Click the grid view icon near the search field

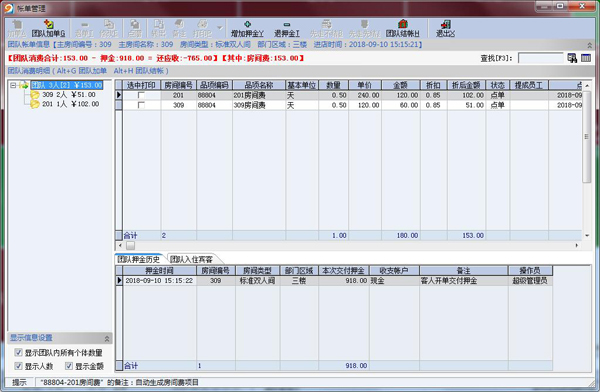(586, 58)
